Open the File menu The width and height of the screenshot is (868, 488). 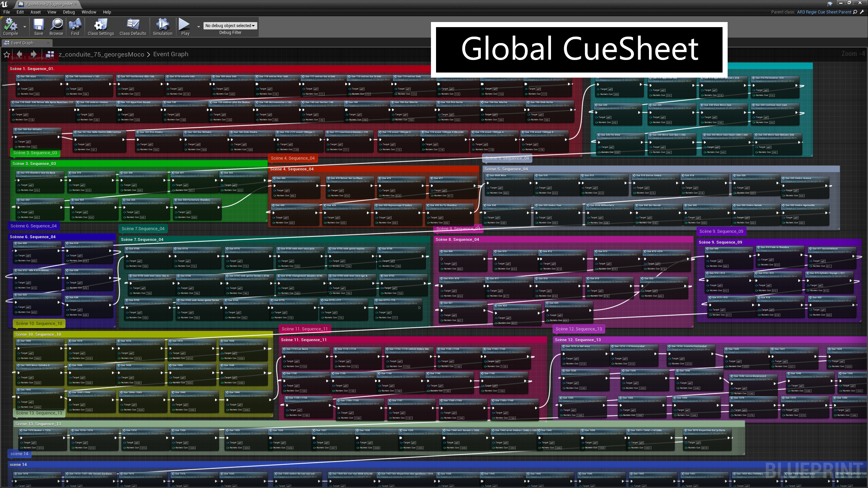click(6, 12)
